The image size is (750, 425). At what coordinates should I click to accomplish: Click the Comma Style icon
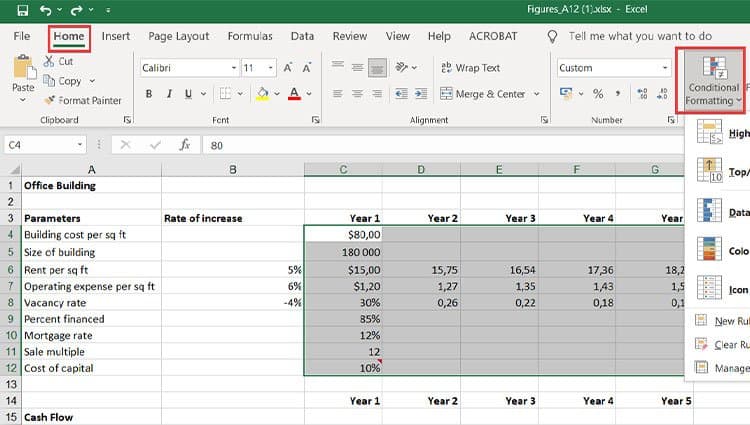(618, 94)
